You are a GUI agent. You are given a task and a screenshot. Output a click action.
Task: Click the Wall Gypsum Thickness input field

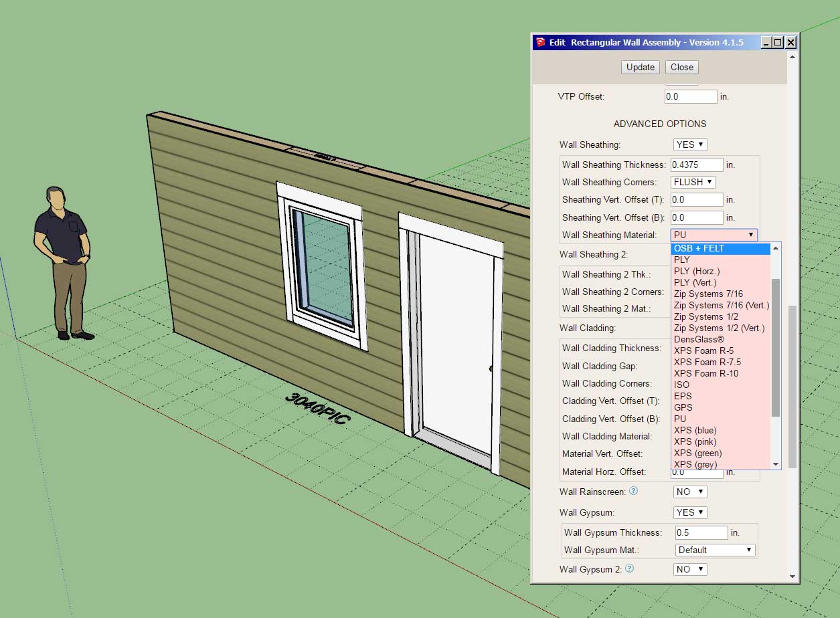(x=701, y=532)
